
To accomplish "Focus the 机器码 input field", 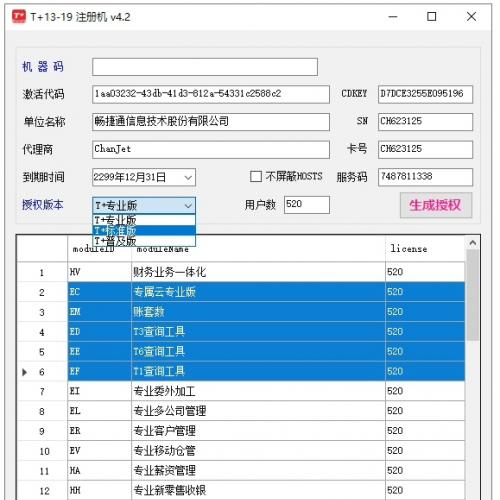I will [205, 67].
